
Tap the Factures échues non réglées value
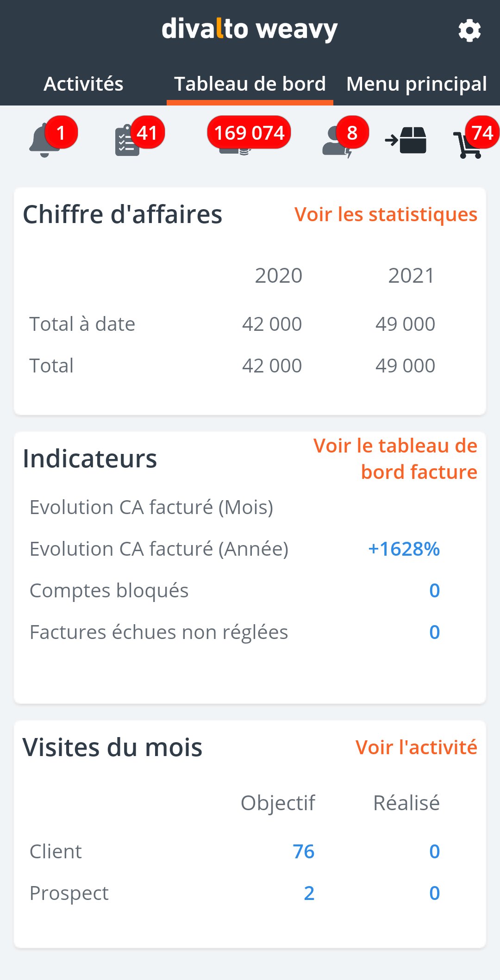click(x=434, y=632)
